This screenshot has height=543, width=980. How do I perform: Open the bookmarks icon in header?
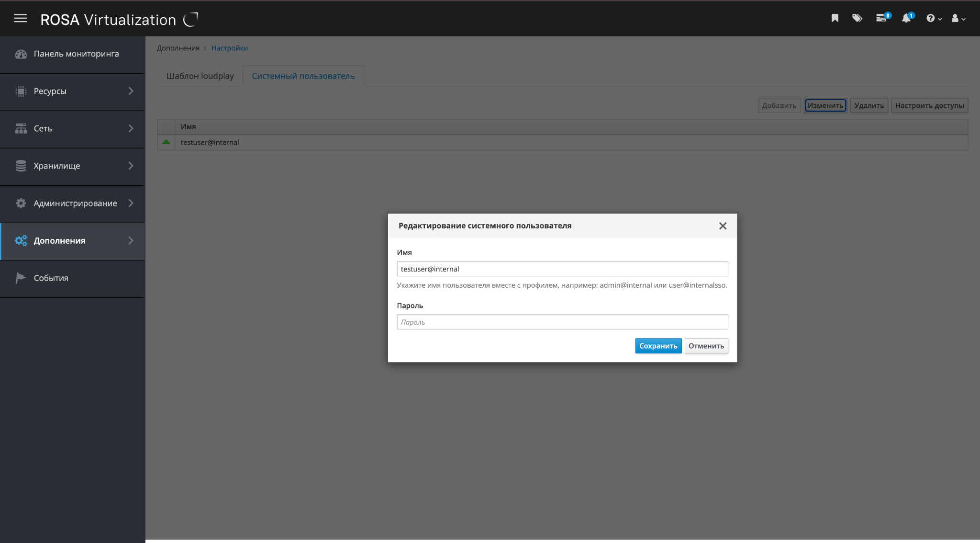[835, 18]
